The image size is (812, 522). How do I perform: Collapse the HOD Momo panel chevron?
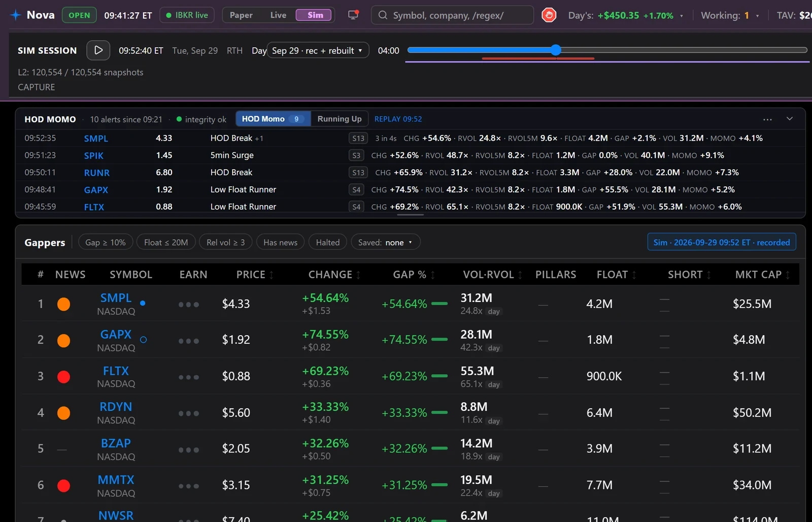point(790,119)
